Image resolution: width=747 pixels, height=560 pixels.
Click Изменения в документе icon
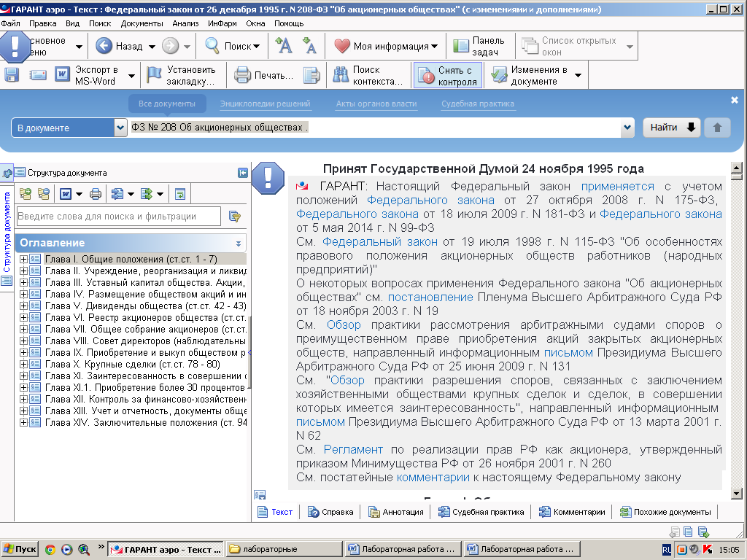coord(499,75)
